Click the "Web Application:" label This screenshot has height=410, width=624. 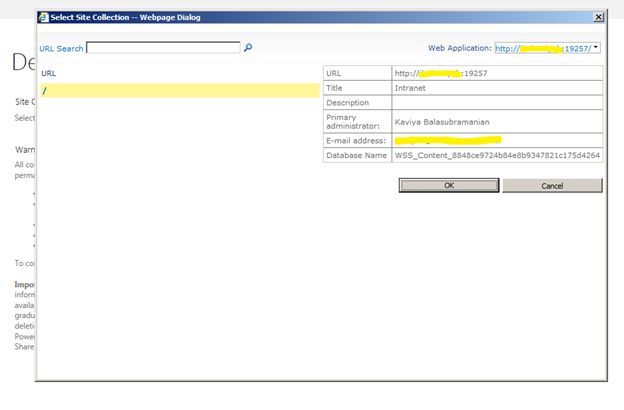pos(460,48)
